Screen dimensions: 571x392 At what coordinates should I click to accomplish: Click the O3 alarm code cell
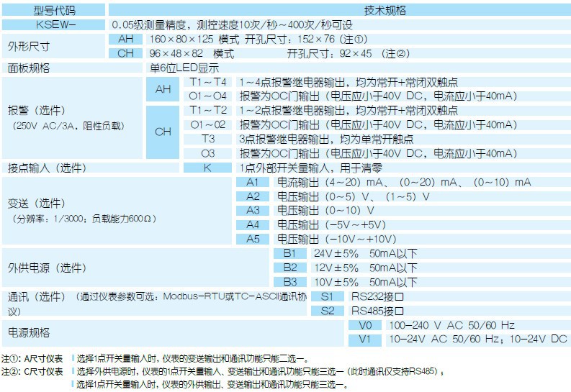tap(207, 152)
